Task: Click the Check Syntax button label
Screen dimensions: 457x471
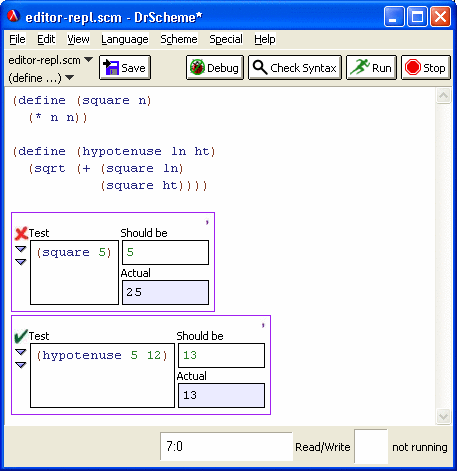Action: pos(303,68)
